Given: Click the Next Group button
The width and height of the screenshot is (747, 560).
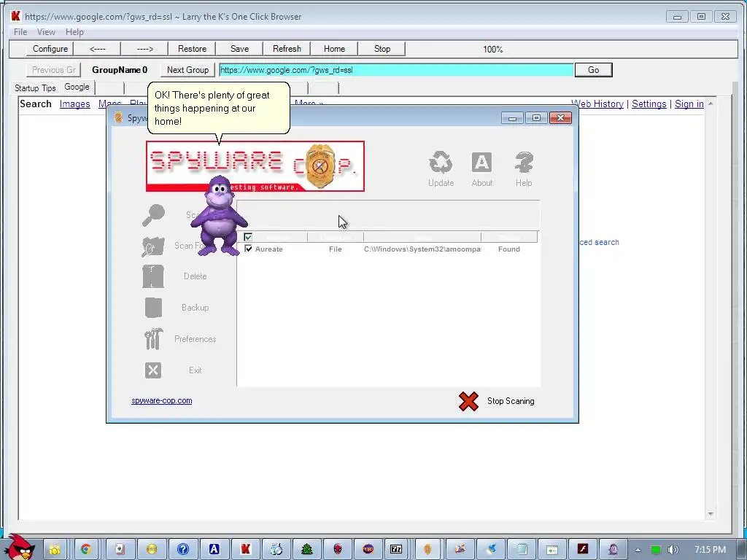Looking at the screenshot, I should click(187, 70).
